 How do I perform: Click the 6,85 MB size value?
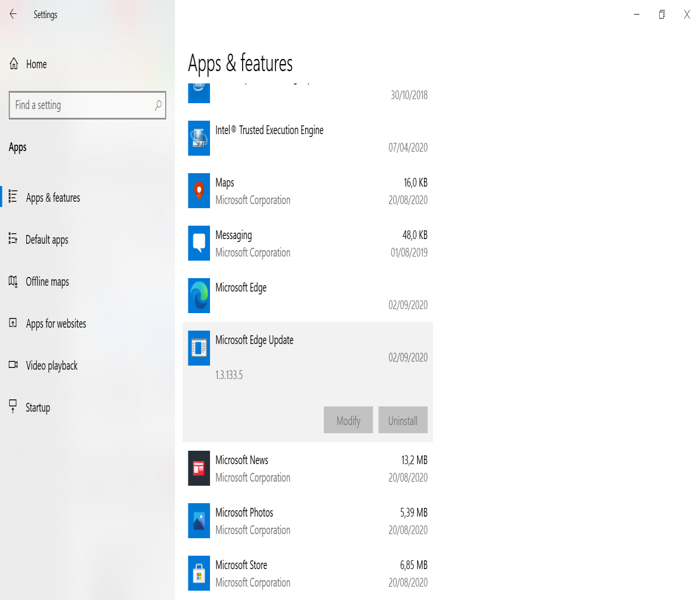[x=414, y=565]
